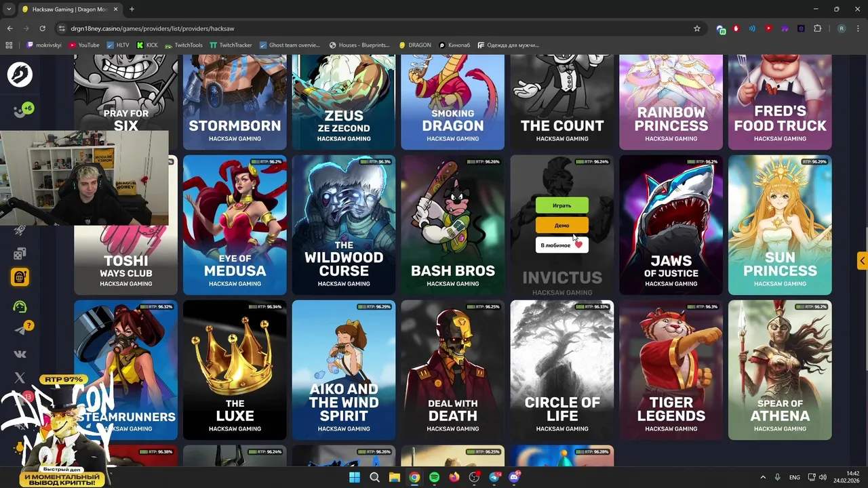Open the Circle of Life game card

561,370
